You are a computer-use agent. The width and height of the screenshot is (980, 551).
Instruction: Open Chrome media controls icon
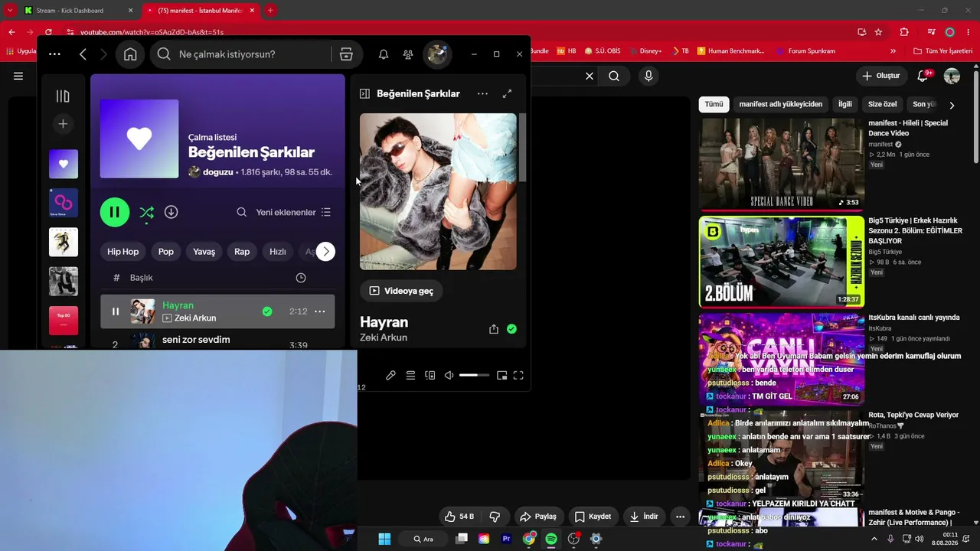pyautogui.click(x=931, y=32)
